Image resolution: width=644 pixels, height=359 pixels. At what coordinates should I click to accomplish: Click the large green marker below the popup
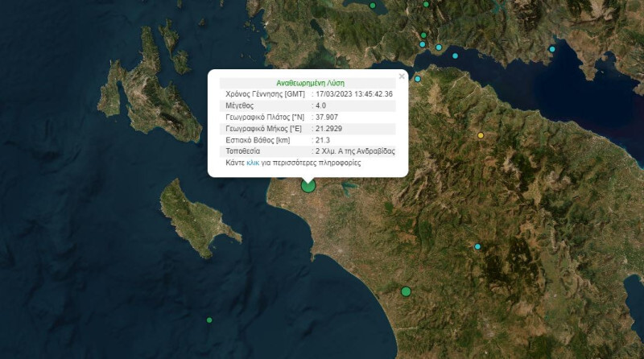pyautogui.click(x=308, y=186)
